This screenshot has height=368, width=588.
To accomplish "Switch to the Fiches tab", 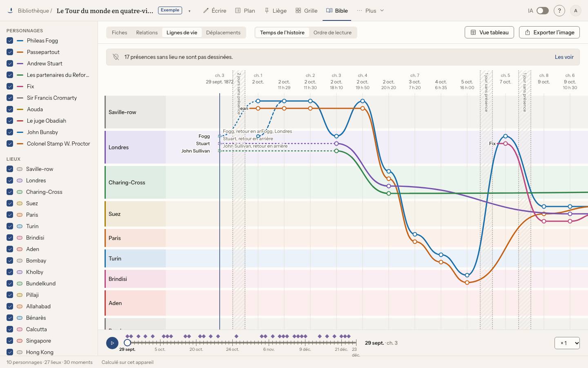I will tap(120, 33).
